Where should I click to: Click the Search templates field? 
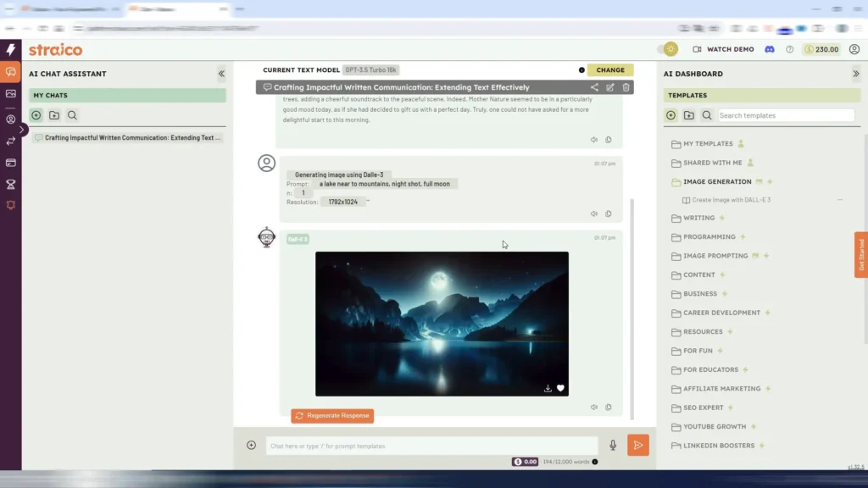click(786, 115)
